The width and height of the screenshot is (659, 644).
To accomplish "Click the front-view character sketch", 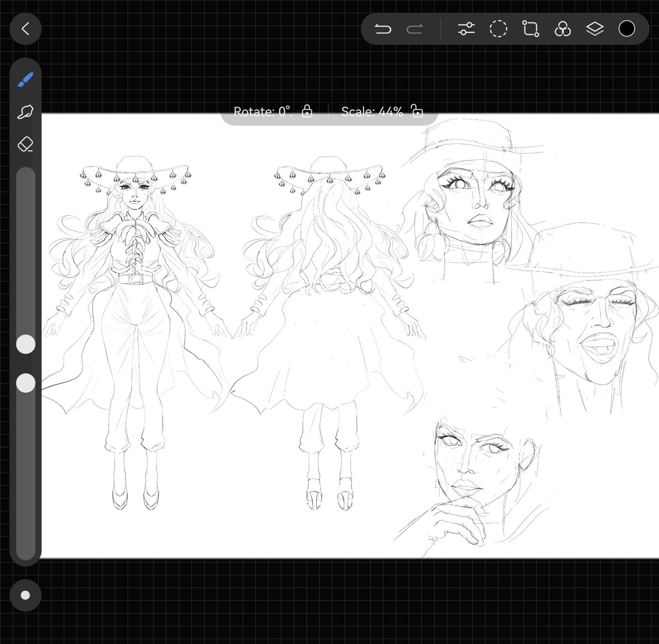I will coord(135,332).
